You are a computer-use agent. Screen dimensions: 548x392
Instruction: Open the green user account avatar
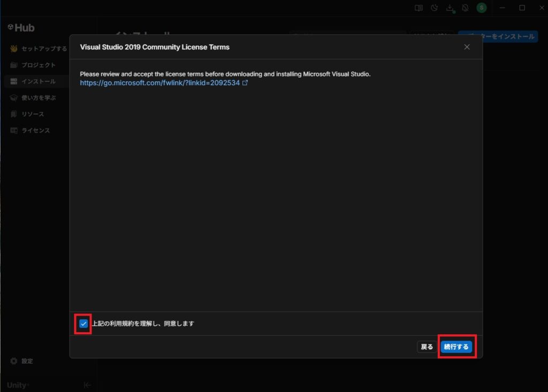pyautogui.click(x=482, y=7)
